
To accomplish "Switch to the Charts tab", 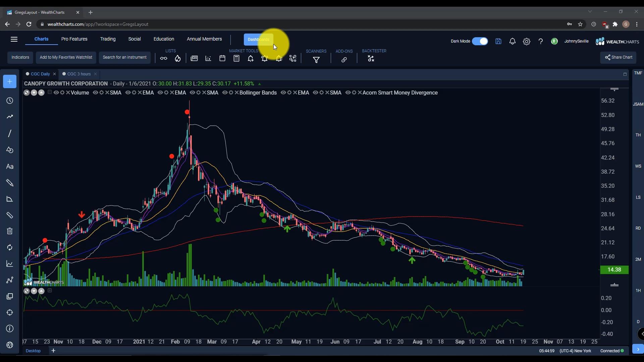I will [42, 39].
